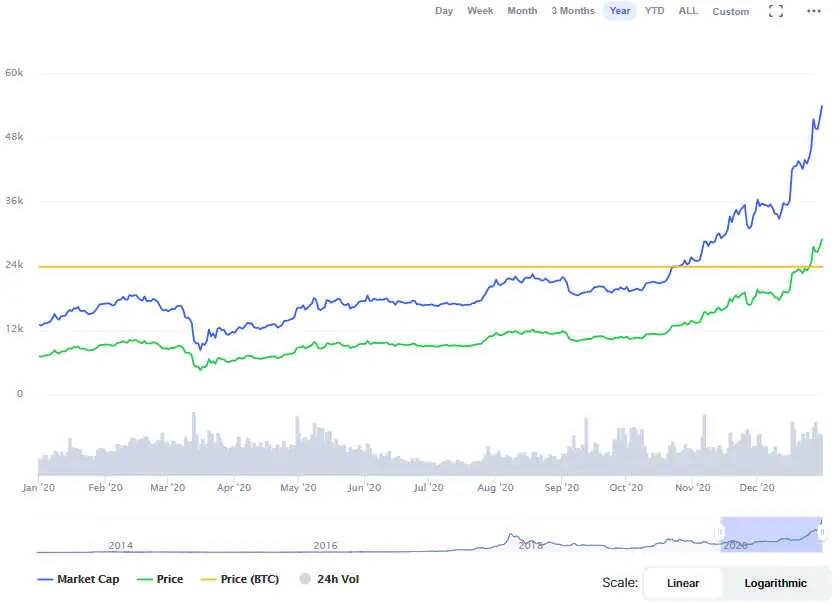Switch chart scale to Linear
Image resolution: width=839 pixels, height=605 pixels.
click(x=683, y=583)
